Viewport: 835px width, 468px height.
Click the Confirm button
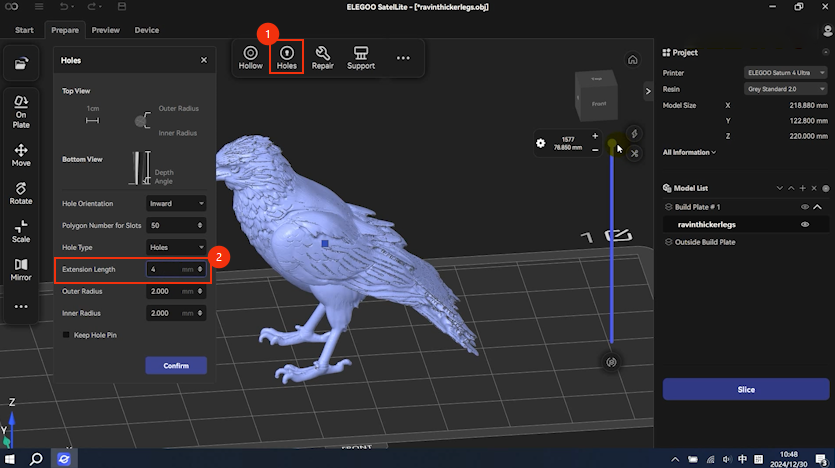176,365
